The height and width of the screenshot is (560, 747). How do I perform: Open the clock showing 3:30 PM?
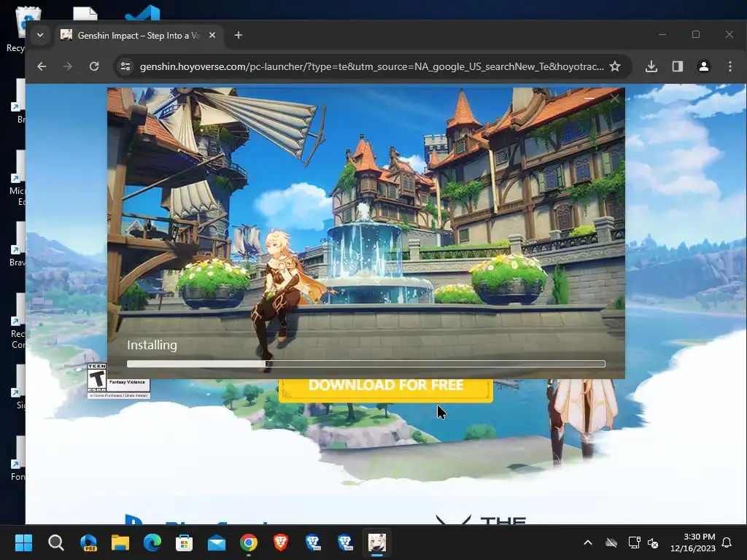pos(693,542)
